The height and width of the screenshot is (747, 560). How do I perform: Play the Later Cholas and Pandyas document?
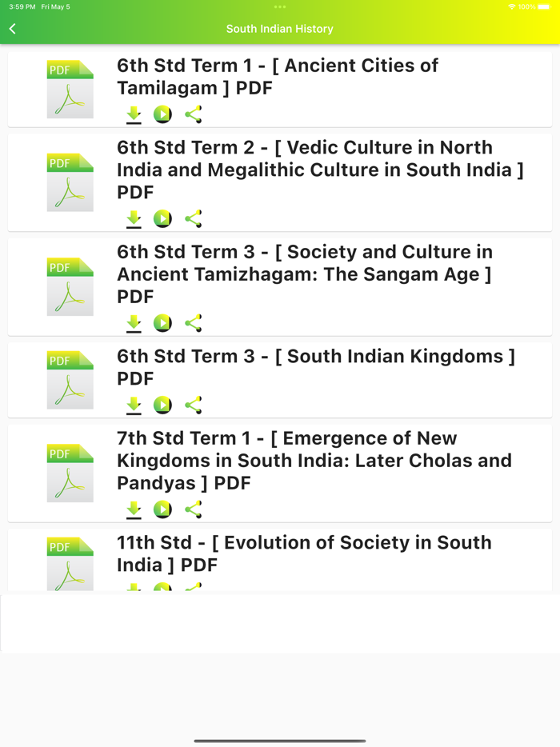[x=162, y=509]
